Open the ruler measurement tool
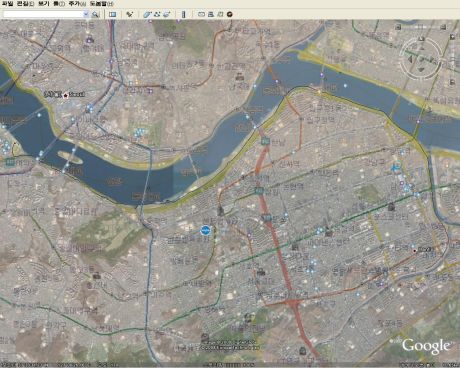Viewport: 460px width, 368px height. coord(183,14)
